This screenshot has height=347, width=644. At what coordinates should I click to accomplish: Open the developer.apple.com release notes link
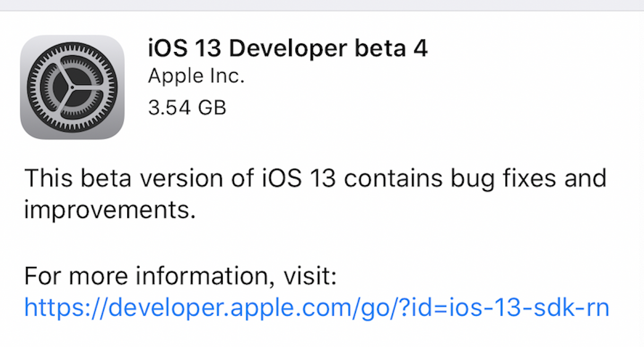[x=316, y=307]
